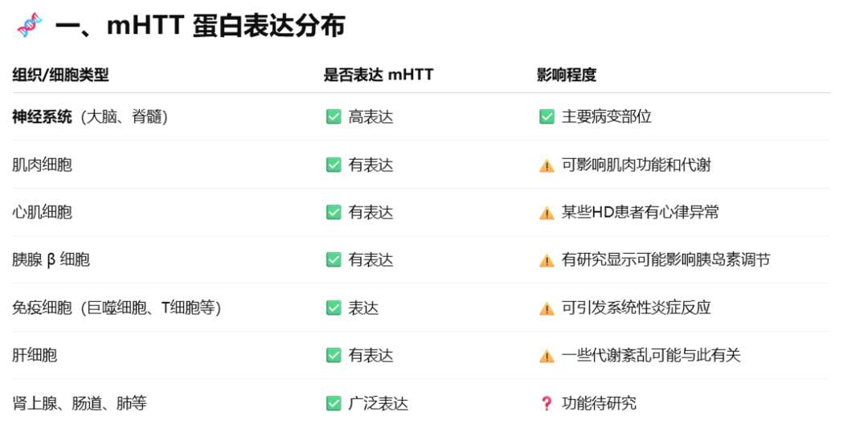The width and height of the screenshot is (868, 433).
Task: Click check mark in 心肌细胞 row
Action: pyautogui.click(x=334, y=212)
